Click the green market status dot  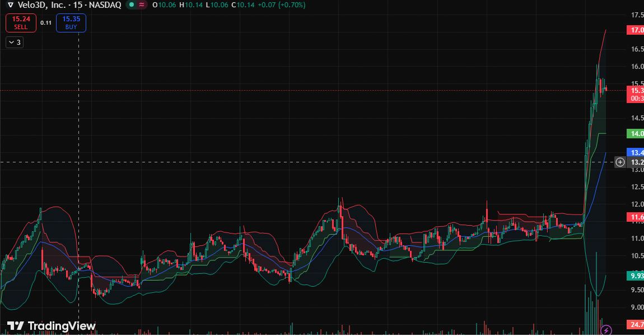[132, 5]
